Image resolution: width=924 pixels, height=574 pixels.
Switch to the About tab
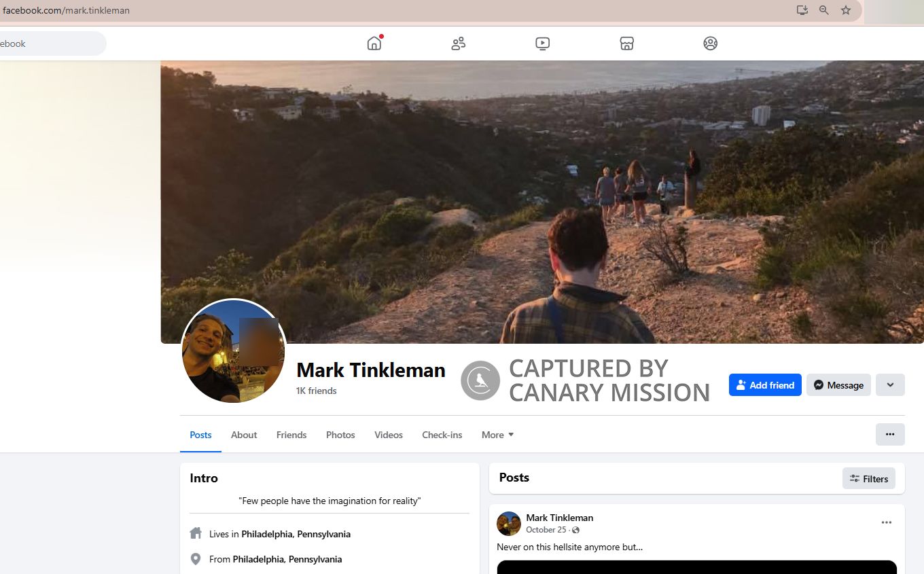244,435
